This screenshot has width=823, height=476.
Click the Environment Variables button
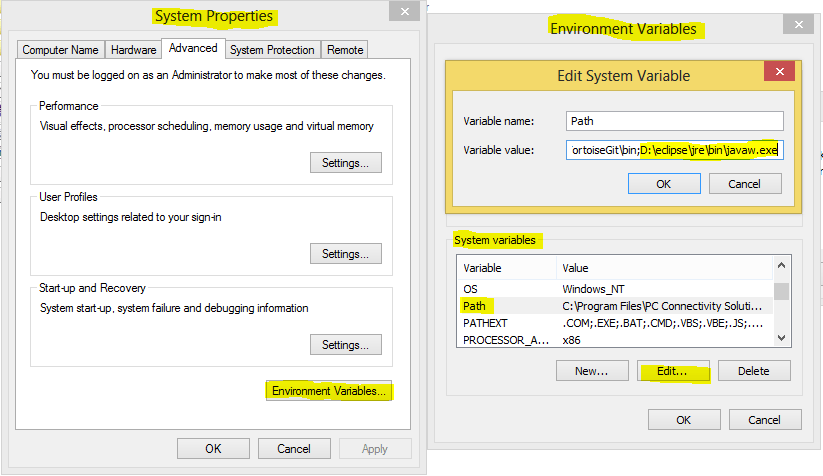(329, 391)
